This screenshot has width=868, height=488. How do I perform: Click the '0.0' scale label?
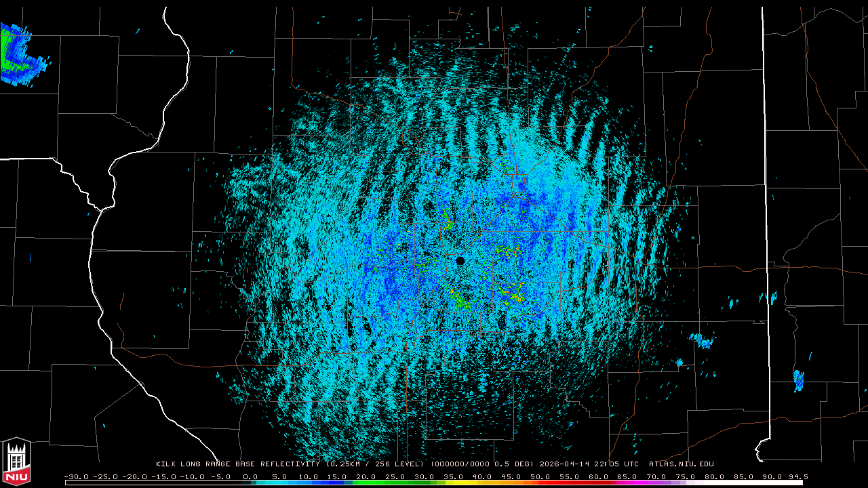click(250, 476)
